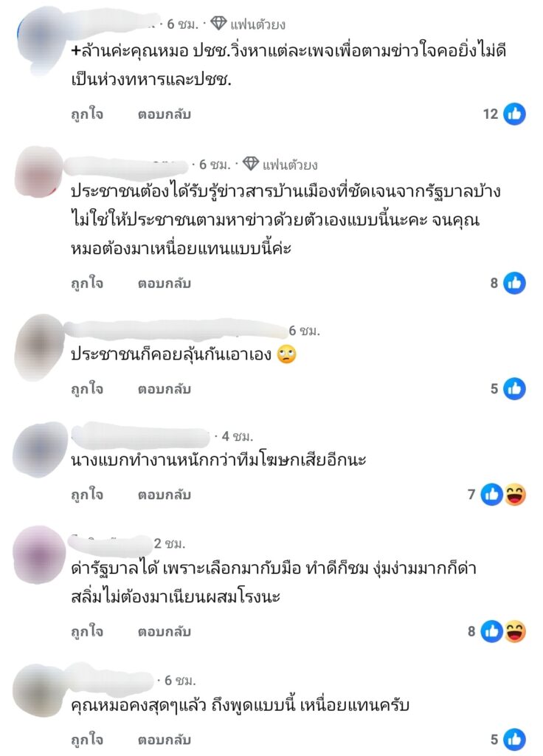Reply to the 2 ชม. comment via ตอบกลับ

point(165,632)
